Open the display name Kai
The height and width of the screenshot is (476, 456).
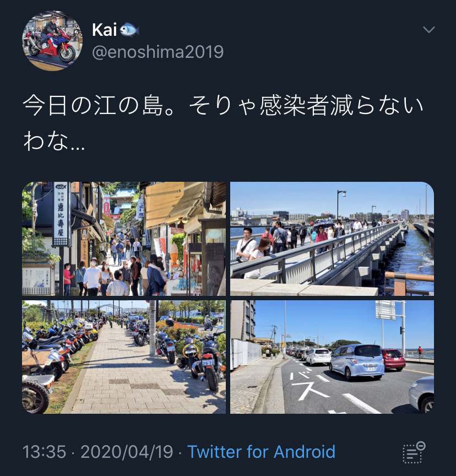[105, 30]
